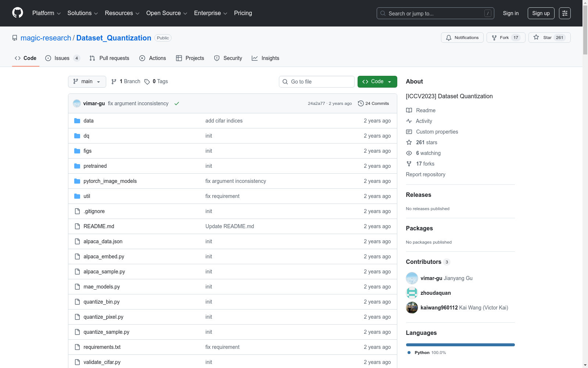This screenshot has width=588, height=368.
Task: Open the magic-research organization link
Action: (x=46, y=38)
